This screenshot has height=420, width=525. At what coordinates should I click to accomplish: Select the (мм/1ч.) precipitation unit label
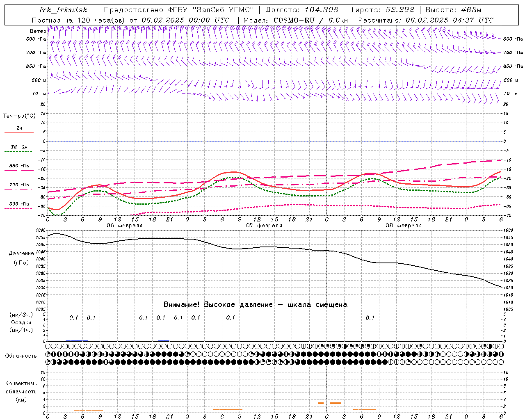click(x=21, y=330)
